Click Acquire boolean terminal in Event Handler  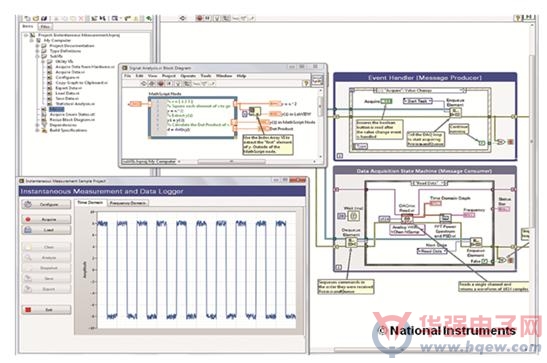387,101
